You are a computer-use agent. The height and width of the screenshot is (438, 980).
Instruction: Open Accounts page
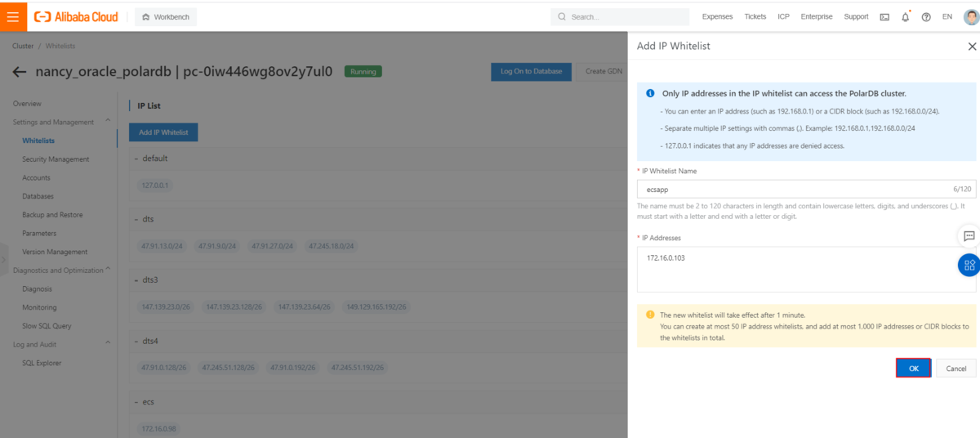[36, 177]
